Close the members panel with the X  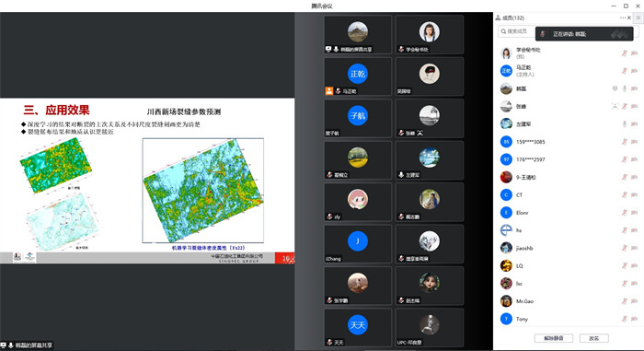tap(628, 18)
